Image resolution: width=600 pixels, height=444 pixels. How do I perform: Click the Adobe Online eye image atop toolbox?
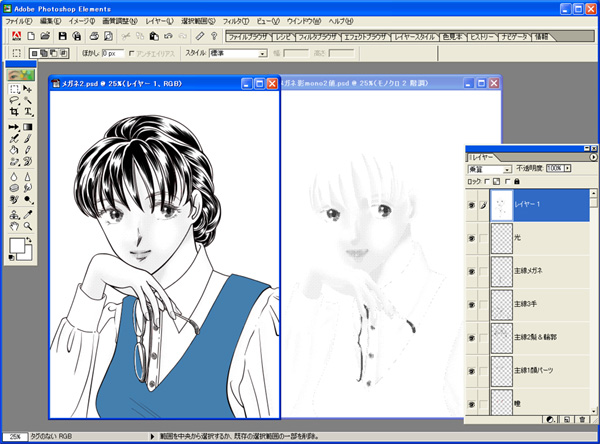(x=21, y=74)
